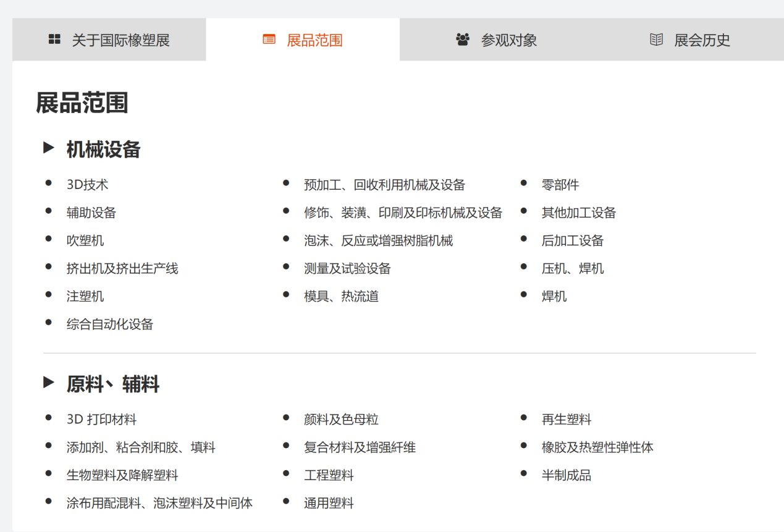Click the people icon beside 参观对象

pyautogui.click(x=462, y=40)
